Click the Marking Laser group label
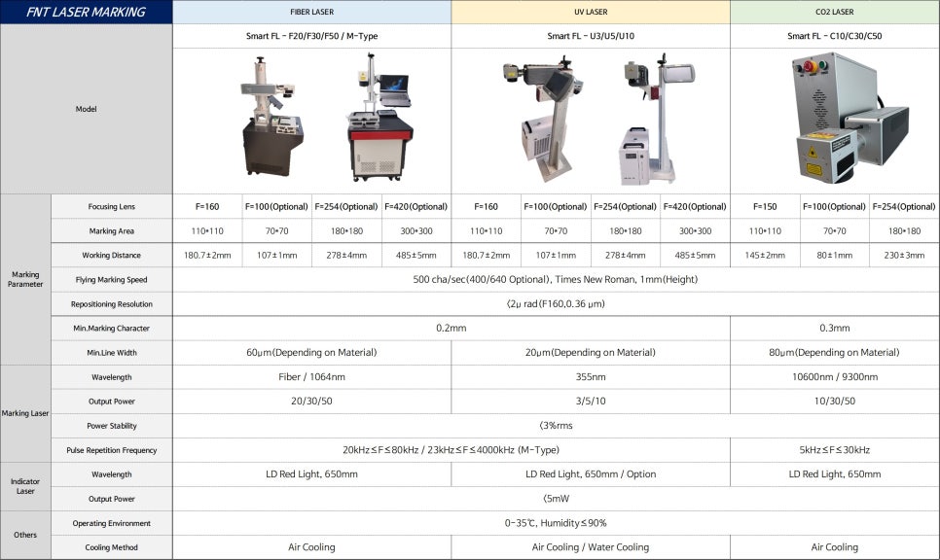This screenshot has width=940, height=560. [25, 413]
